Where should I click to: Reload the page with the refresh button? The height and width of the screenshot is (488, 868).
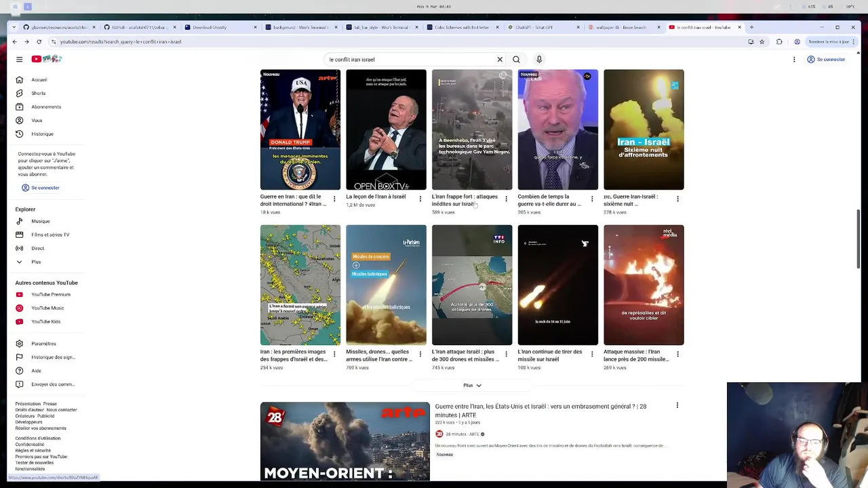click(40, 42)
